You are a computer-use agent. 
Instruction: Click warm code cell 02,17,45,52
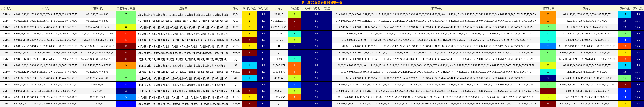pyautogui.click(x=279, y=97)
